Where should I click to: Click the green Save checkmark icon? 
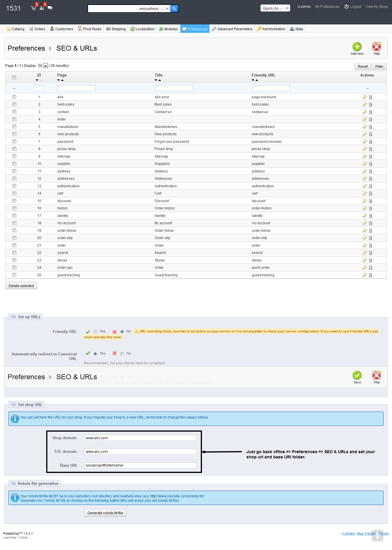[x=357, y=375]
